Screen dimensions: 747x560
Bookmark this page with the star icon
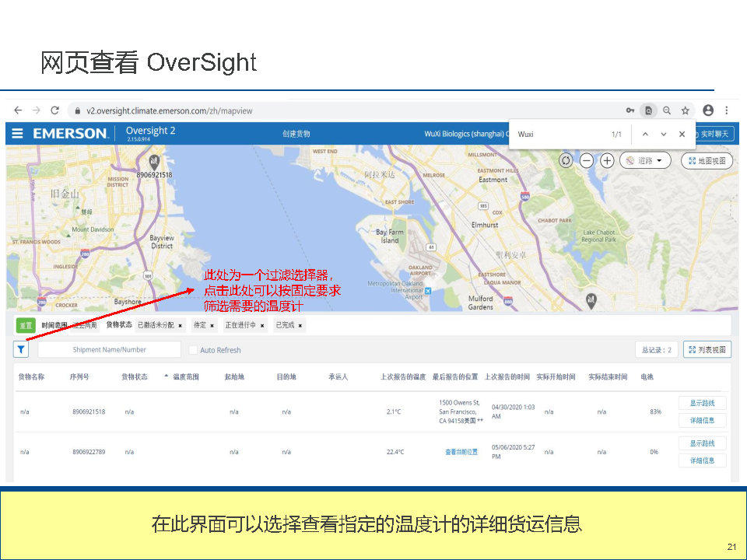click(685, 110)
